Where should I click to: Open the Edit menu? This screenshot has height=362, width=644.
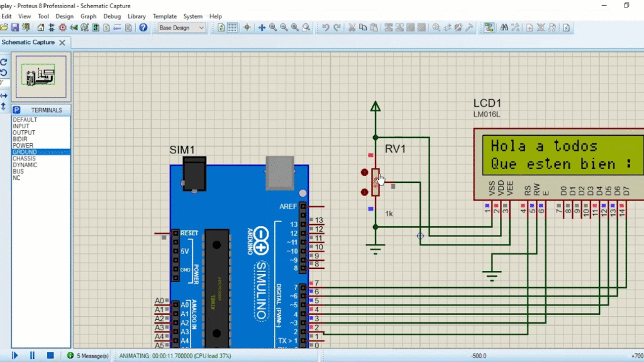point(6,16)
